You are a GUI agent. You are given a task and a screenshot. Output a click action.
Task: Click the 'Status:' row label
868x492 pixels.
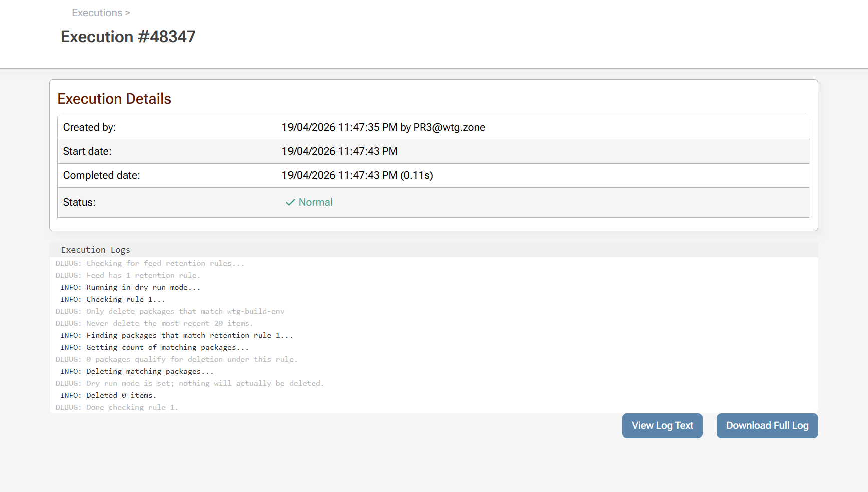(x=79, y=202)
